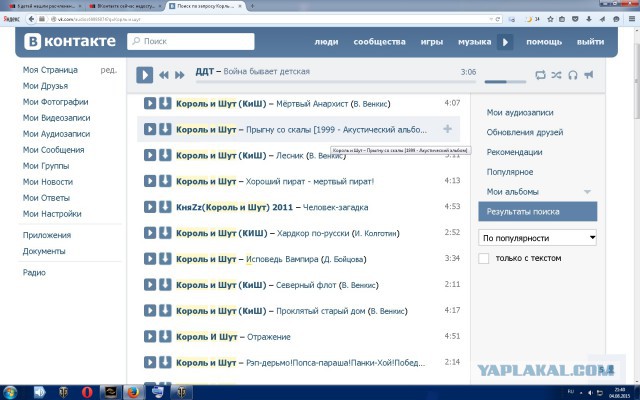Open музыка in top menu

tap(475, 42)
